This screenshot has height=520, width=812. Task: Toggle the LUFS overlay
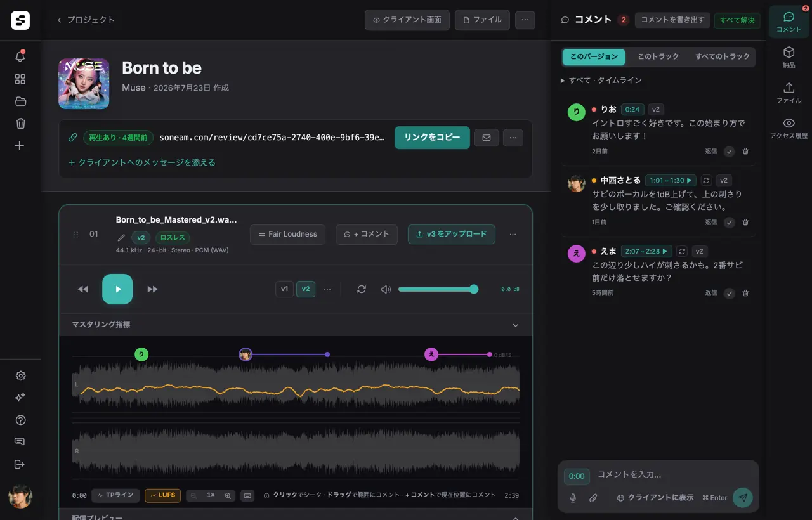(x=162, y=495)
